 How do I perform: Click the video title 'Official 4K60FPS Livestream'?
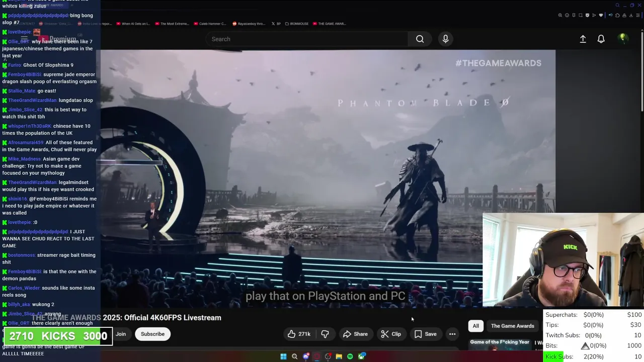click(173, 318)
